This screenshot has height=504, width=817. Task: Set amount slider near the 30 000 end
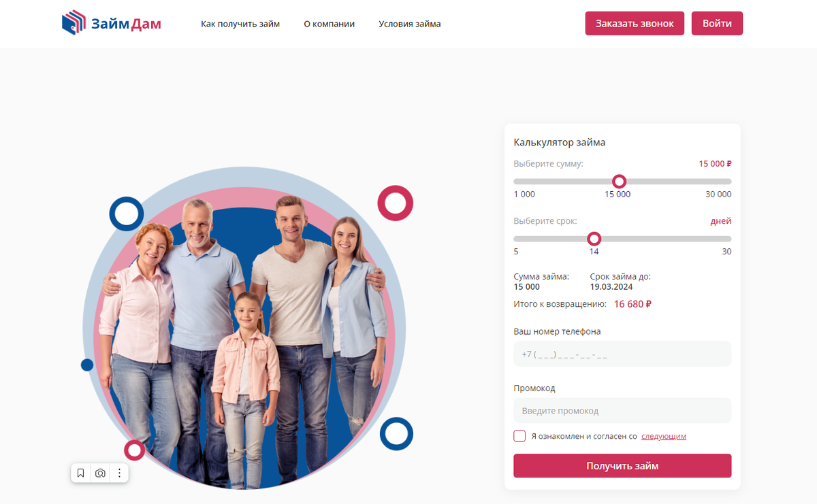(726, 182)
